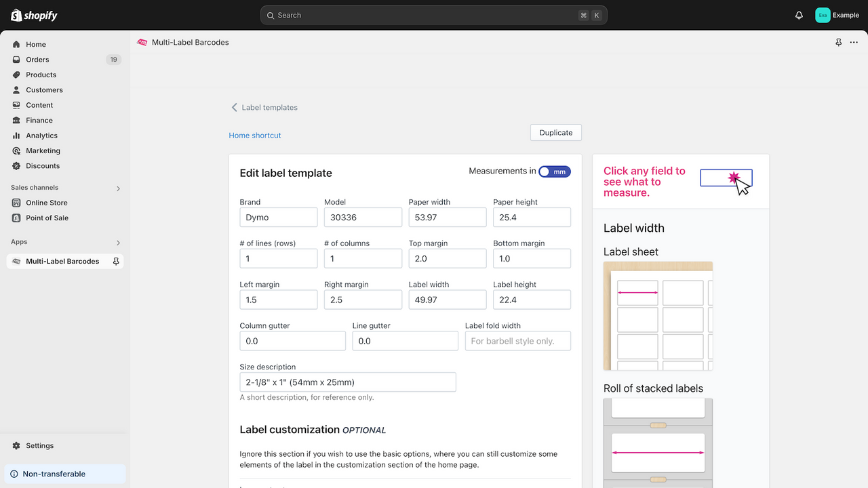This screenshot has width=868, height=488.
Task: Open the three-dots more actions menu
Action: point(854,42)
